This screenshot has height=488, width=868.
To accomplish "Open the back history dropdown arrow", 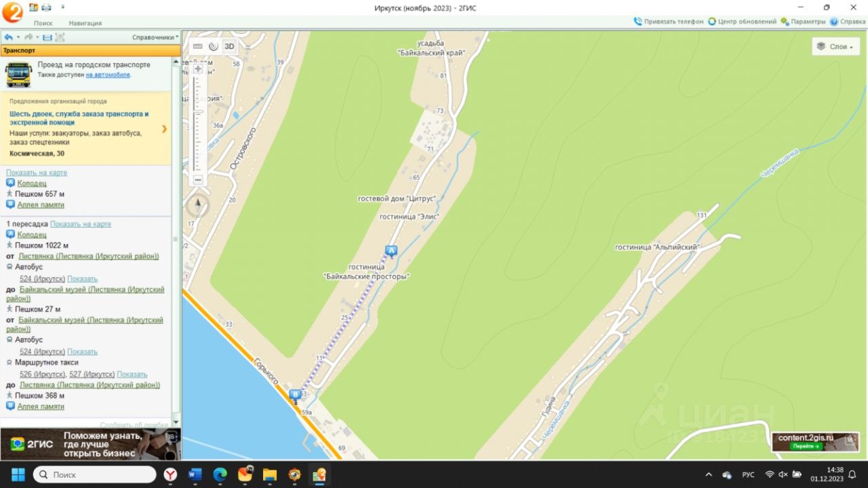I will point(18,37).
